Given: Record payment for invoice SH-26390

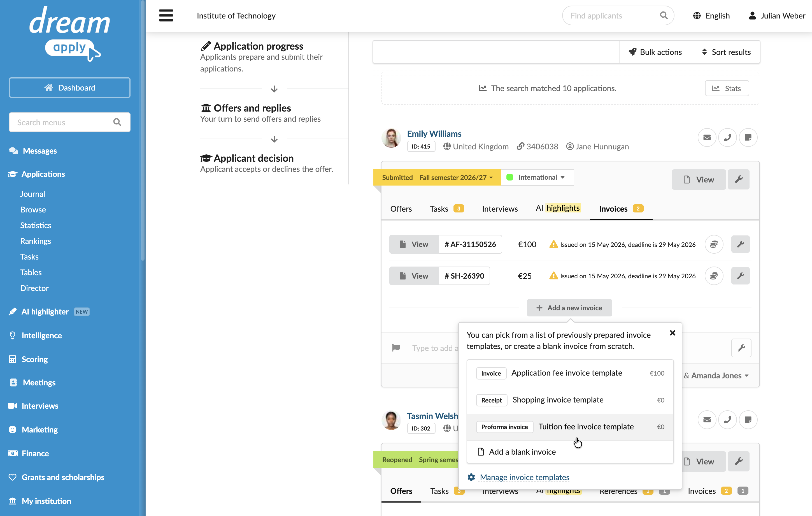Looking at the screenshot, I should click(714, 276).
